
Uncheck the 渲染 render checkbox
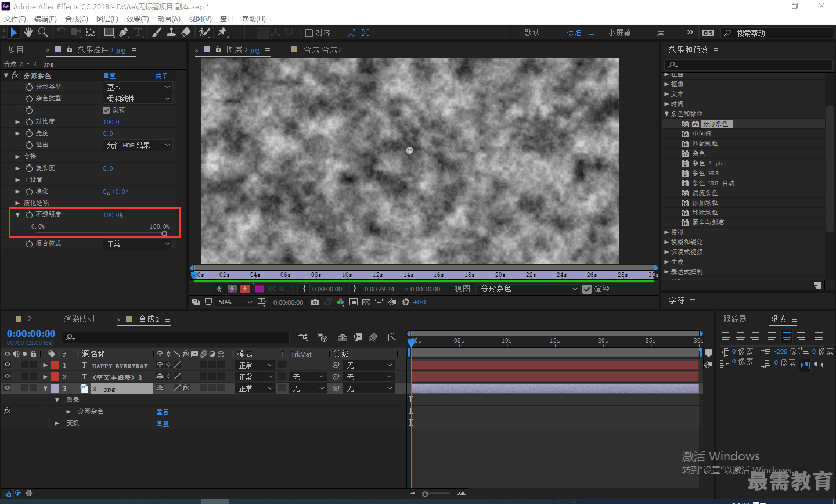587,289
